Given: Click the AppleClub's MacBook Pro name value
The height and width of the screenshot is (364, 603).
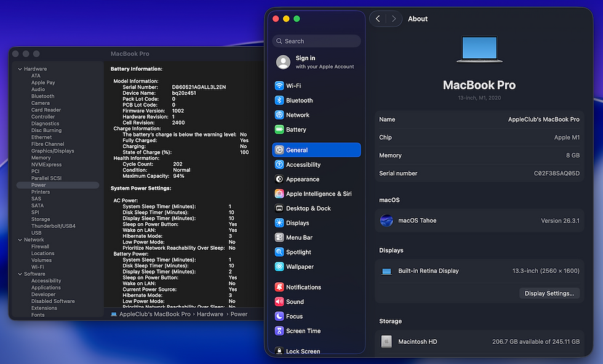Looking at the screenshot, I should pyautogui.click(x=544, y=119).
